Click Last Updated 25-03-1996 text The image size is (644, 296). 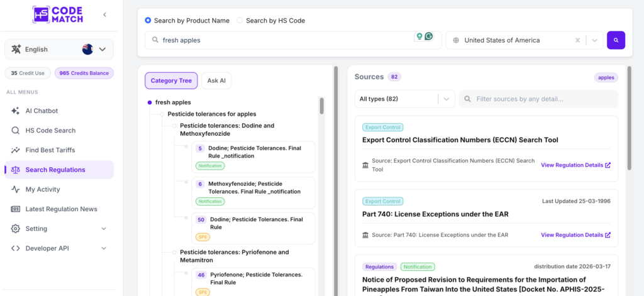576,201
